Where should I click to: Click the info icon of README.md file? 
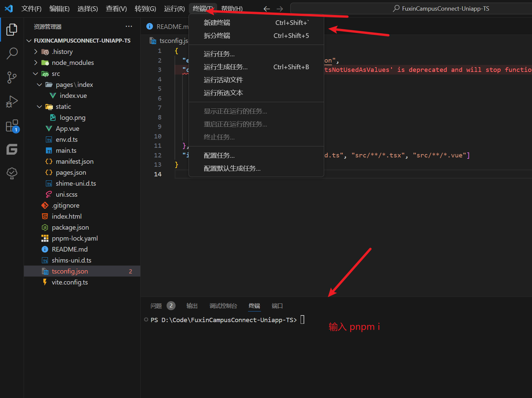tap(45, 249)
